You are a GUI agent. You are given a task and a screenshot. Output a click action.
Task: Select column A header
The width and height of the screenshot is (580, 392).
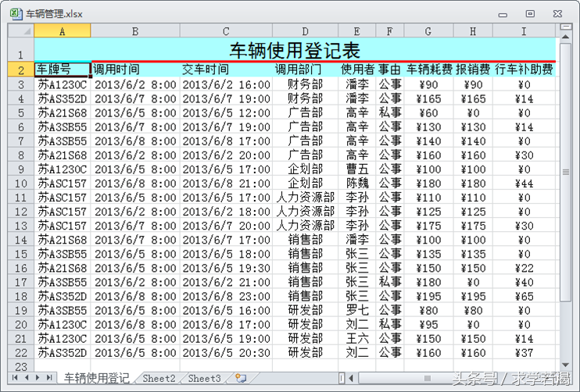[63, 31]
